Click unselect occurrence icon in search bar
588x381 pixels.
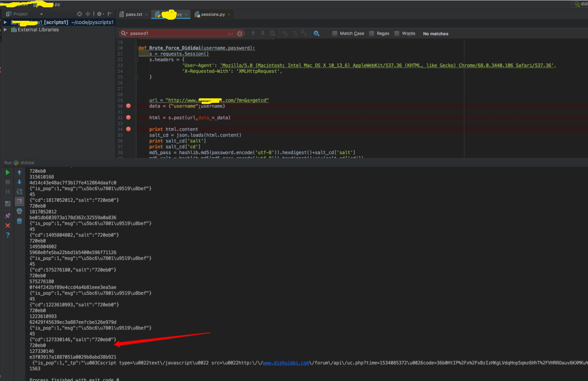[x=295, y=33]
